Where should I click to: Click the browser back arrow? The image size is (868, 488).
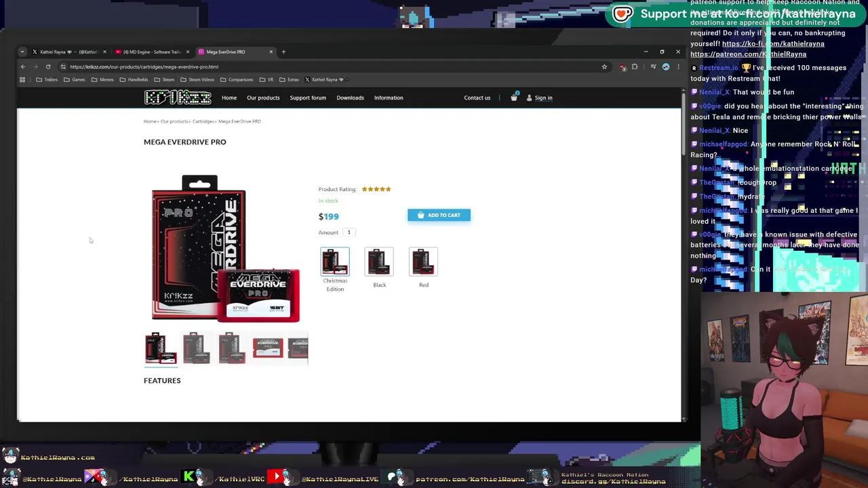tap(22, 66)
